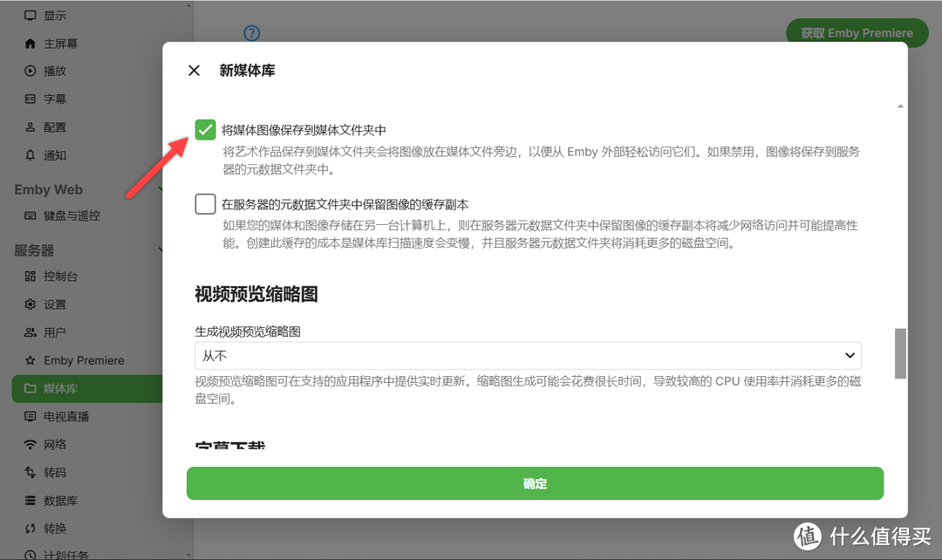Click the Emby Premiere sidebar label
Viewport: 942px width, 560px height.
pos(84,360)
